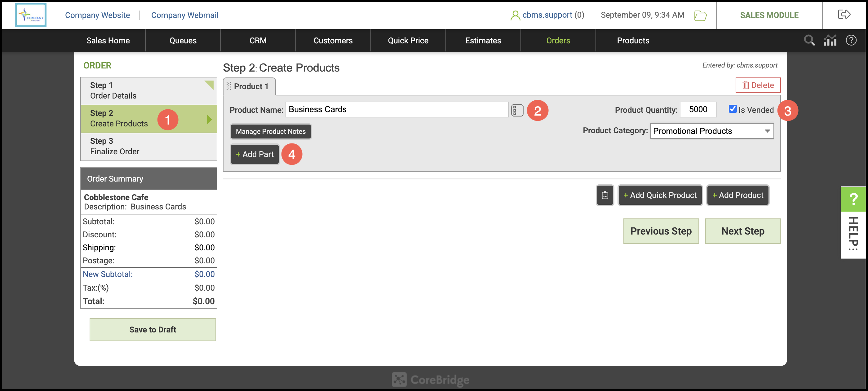Click the Add Part button
This screenshot has height=391, width=868.
tap(255, 154)
